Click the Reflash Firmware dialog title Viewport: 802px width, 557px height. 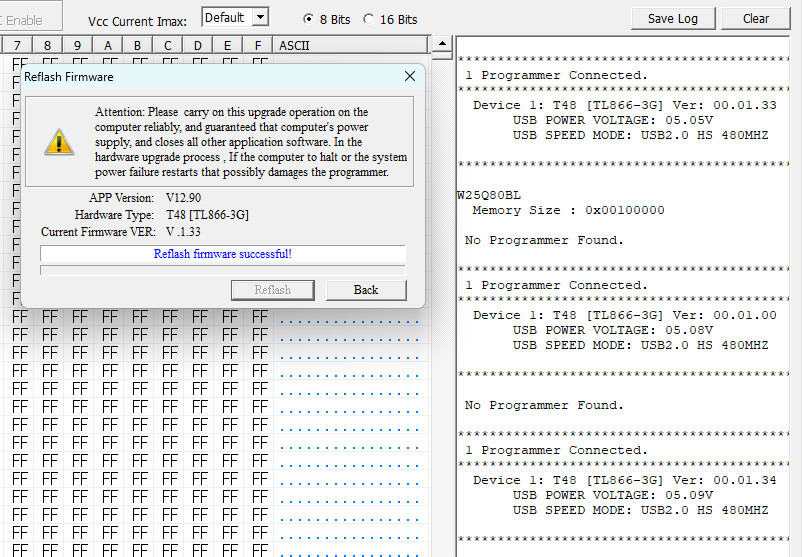point(69,77)
